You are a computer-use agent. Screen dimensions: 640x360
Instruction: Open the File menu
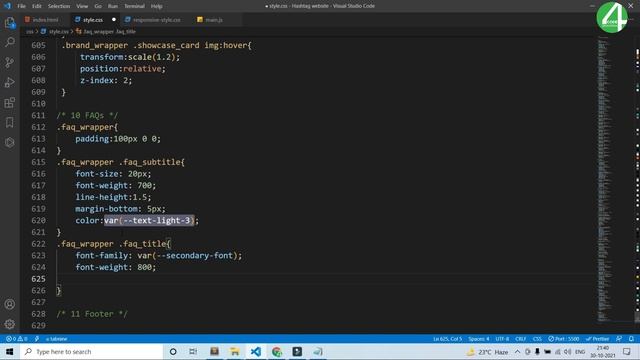21,6
